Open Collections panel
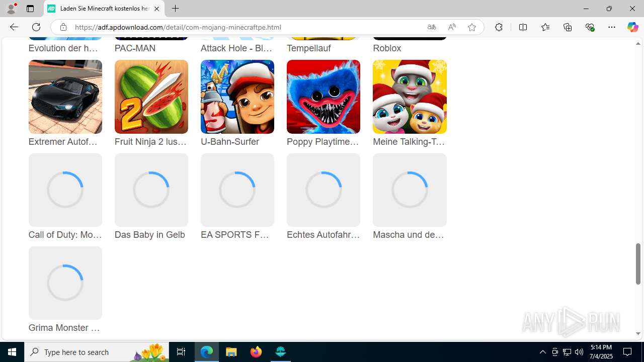This screenshot has width=644, height=362. pyautogui.click(x=568, y=27)
